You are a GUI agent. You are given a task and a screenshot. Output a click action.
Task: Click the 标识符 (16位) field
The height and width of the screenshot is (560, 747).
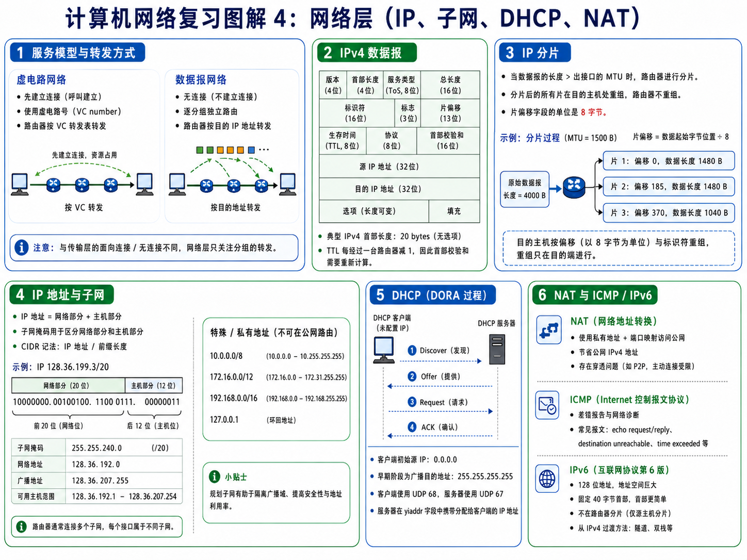coord(357,113)
